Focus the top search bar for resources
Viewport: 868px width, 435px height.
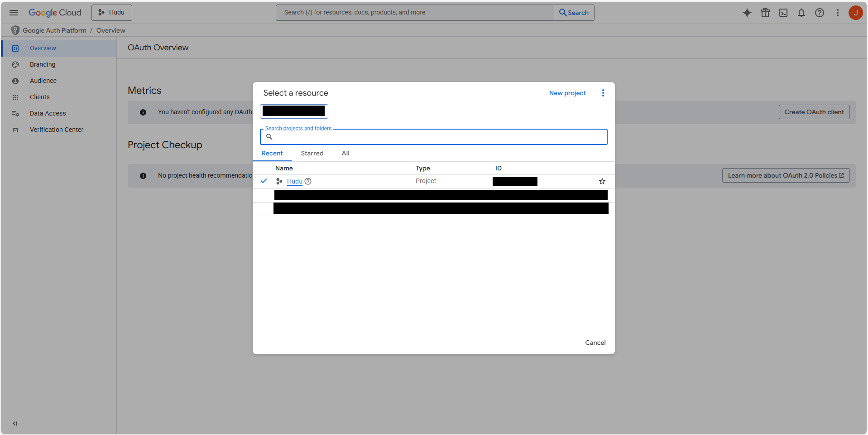(415, 13)
